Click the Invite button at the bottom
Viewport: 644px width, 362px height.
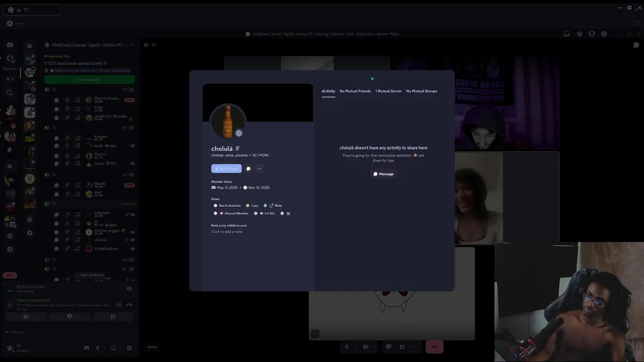tap(152, 347)
